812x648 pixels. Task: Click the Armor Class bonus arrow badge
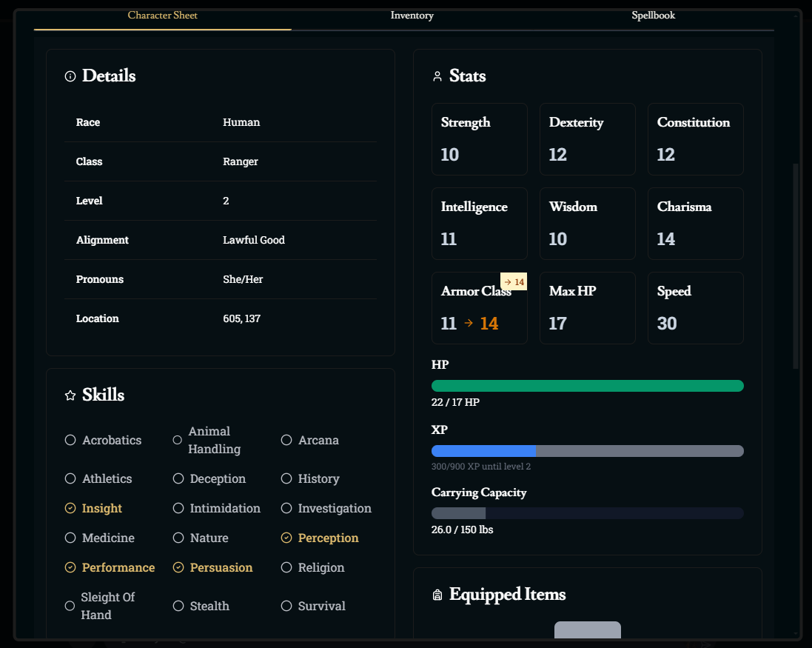[x=514, y=282]
